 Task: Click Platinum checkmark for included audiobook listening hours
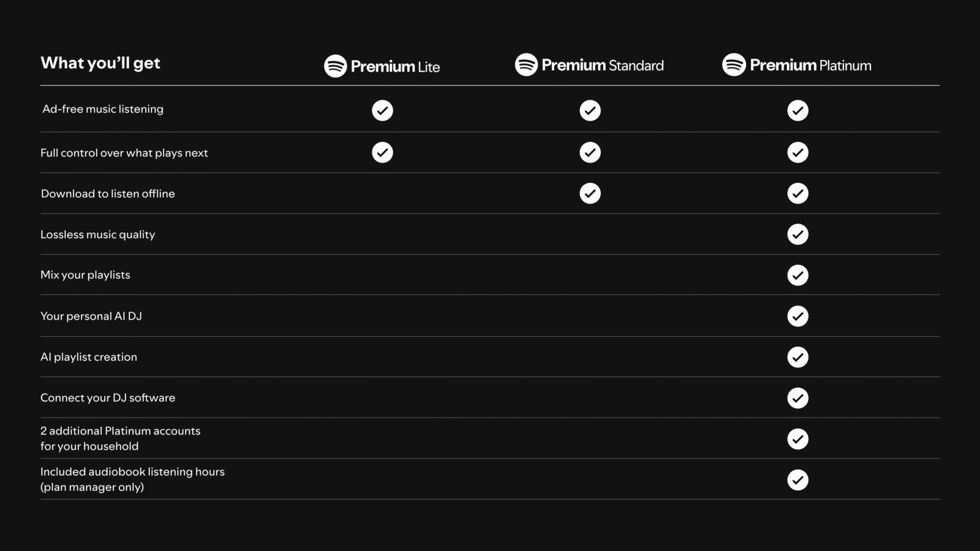[797, 480]
